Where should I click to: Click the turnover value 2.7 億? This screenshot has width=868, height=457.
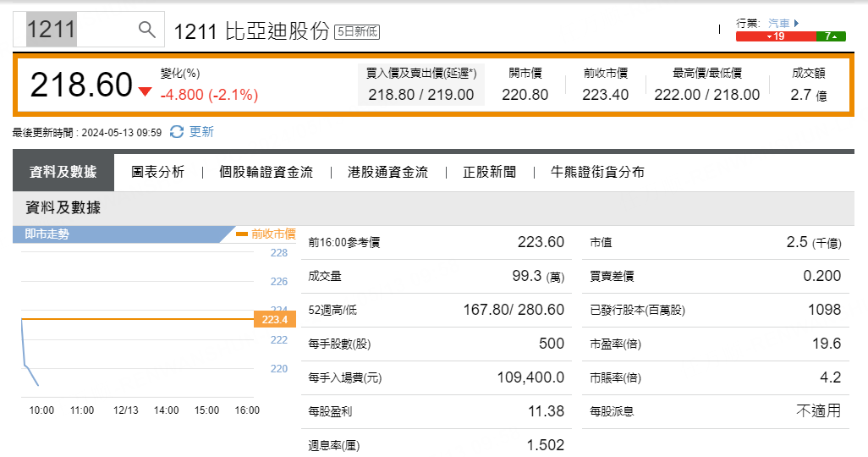pos(809,95)
